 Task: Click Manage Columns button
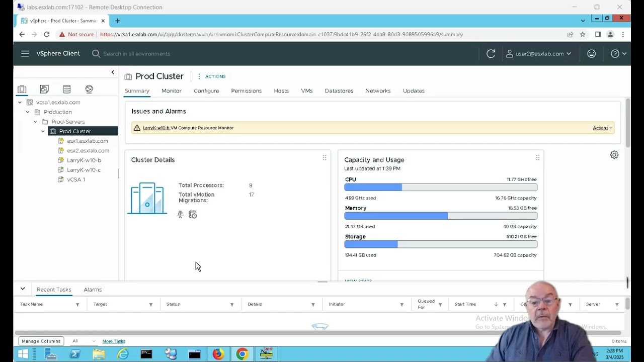coord(41,341)
